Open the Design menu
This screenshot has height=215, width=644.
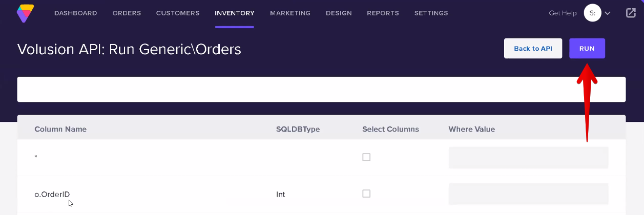click(x=339, y=13)
